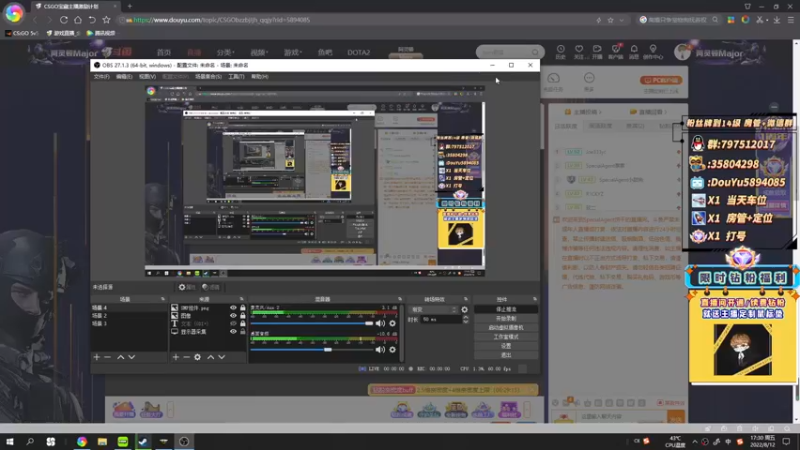
Task: Select 场景 2 in scenes list
Action: coord(129,316)
